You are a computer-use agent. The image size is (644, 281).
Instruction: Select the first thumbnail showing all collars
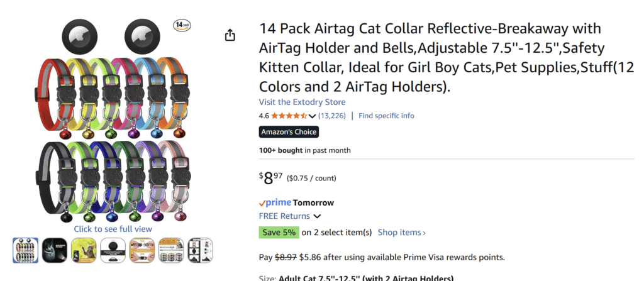point(26,250)
